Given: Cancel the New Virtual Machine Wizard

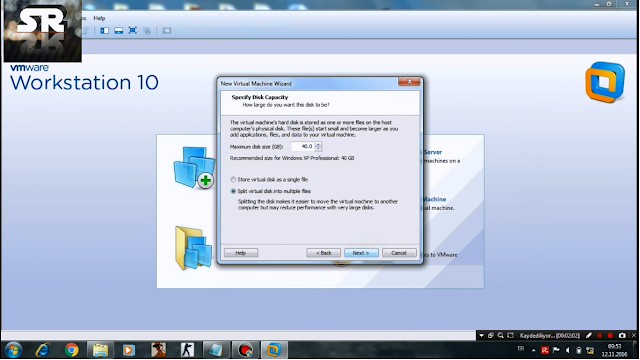Looking at the screenshot, I should 399,253.
